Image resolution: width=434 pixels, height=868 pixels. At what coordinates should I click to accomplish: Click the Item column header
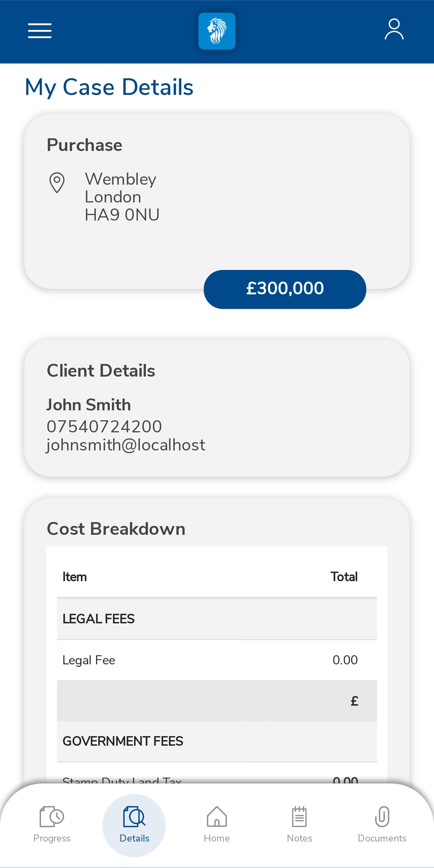click(74, 577)
